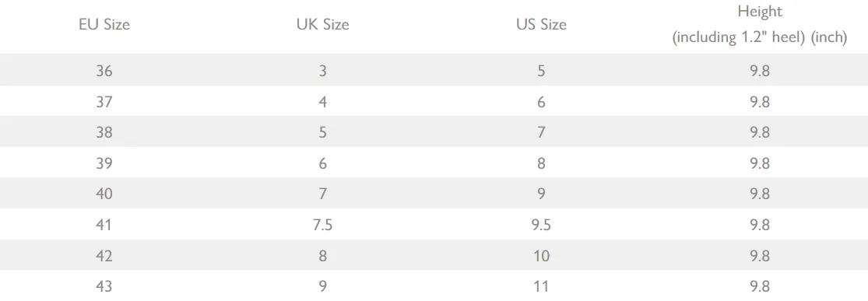This screenshot has height=301, width=868.
Task: Click UK size 7.5 value
Action: tap(323, 226)
